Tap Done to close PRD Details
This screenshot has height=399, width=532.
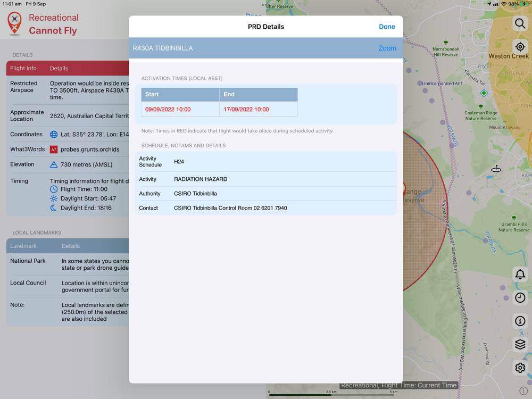click(x=387, y=27)
